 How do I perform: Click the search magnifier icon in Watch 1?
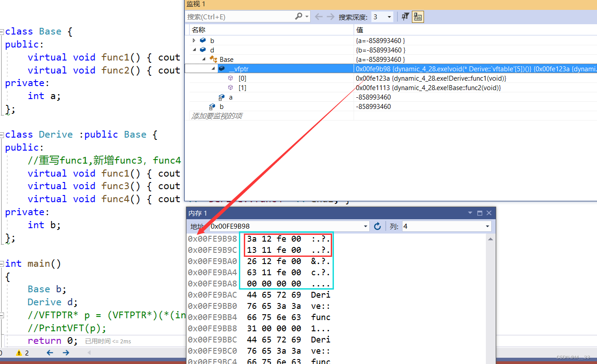[298, 17]
